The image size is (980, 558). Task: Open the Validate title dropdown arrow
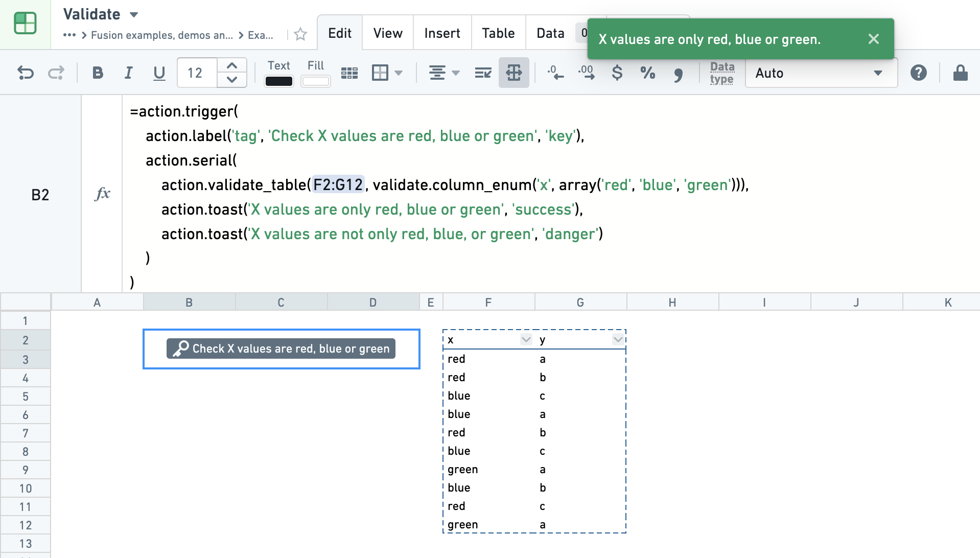[134, 14]
